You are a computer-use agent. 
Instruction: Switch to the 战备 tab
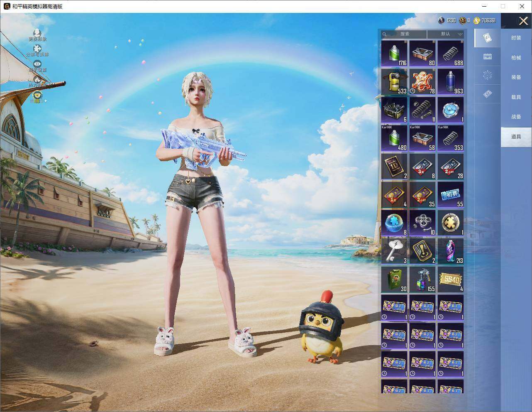(516, 117)
